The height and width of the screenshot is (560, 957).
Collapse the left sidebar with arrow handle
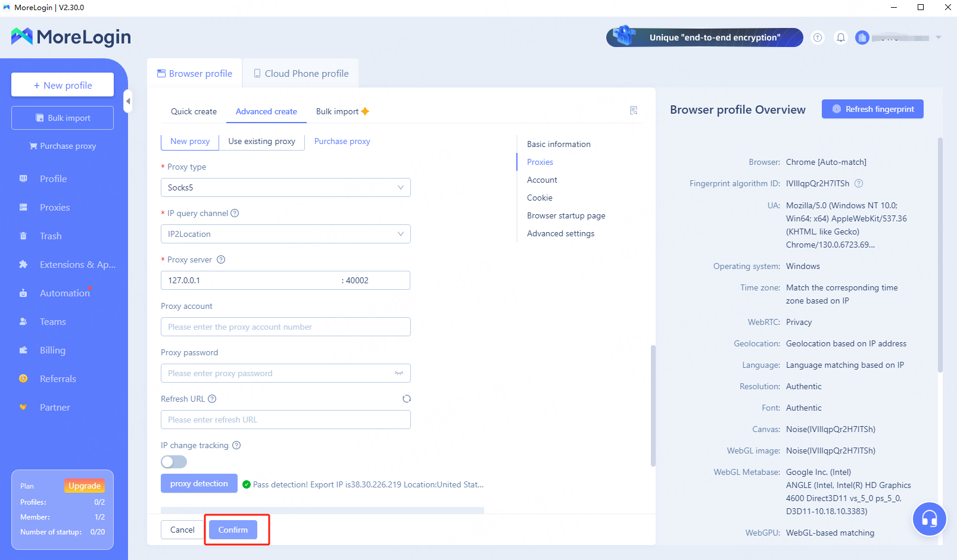(127, 101)
